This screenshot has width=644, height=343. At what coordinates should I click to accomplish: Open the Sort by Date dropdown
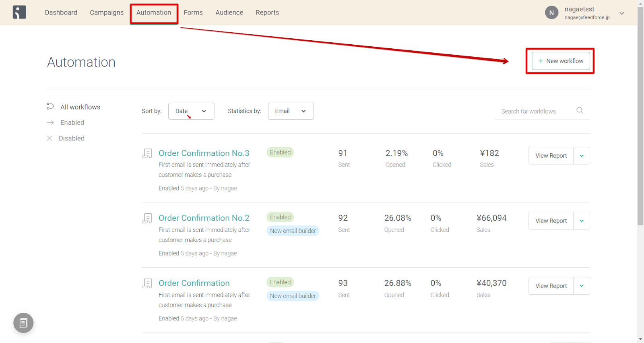[x=191, y=111]
